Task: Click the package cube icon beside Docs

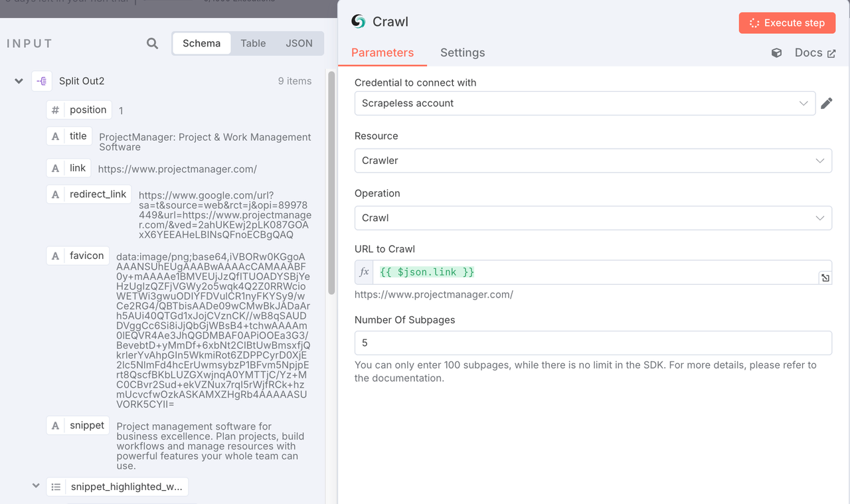Action: pos(776,53)
